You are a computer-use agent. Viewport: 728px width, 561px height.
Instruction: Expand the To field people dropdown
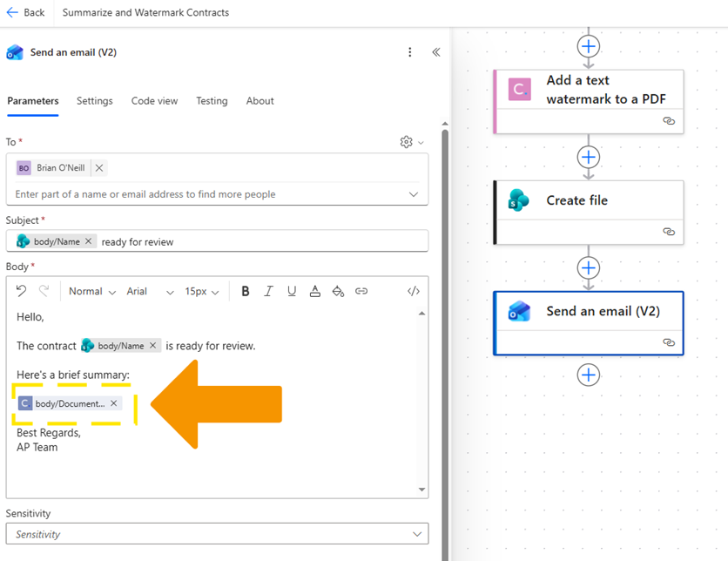pos(414,194)
